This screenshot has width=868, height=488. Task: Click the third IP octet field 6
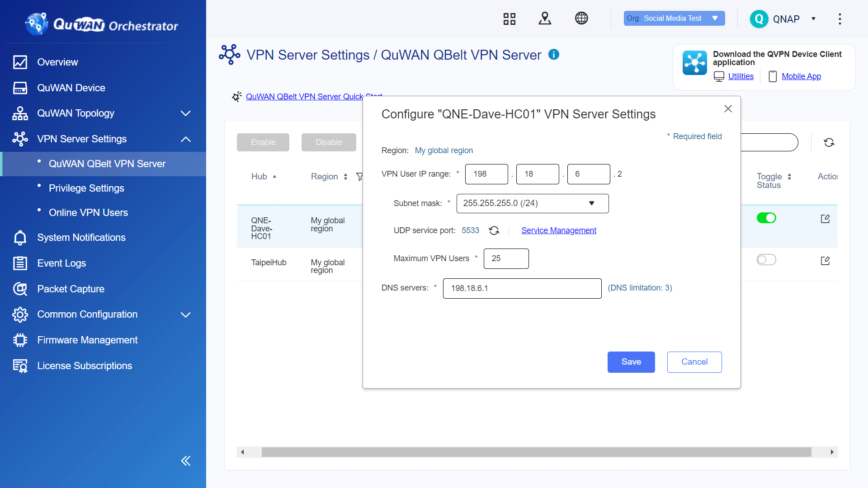589,174
